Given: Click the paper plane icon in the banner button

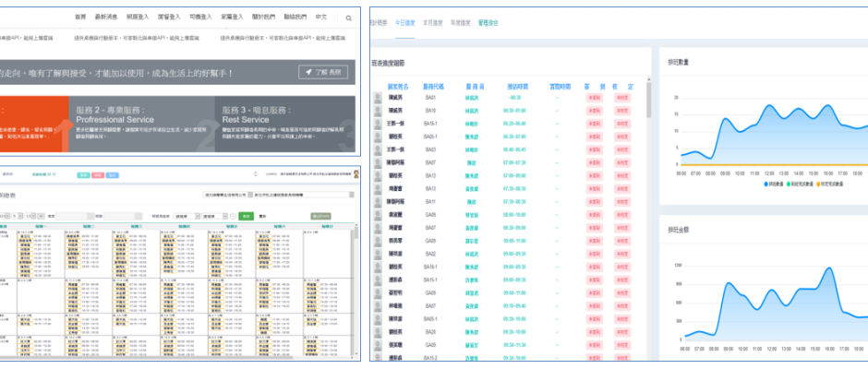Looking at the screenshot, I should 308,71.
